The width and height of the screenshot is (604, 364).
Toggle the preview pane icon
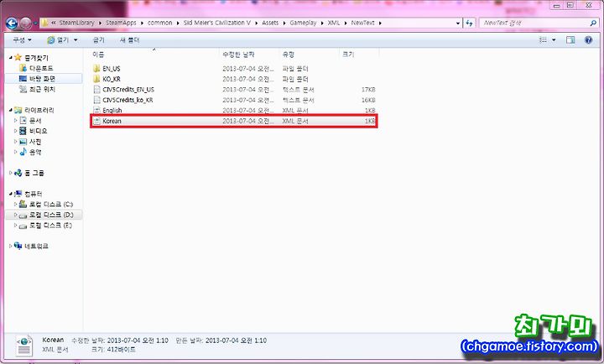click(x=570, y=39)
